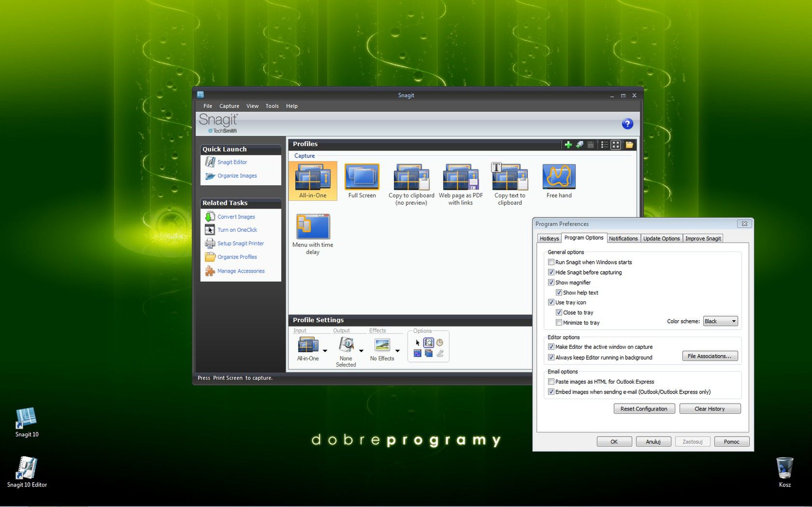Toggle Make Editor the active window on capture
Image resolution: width=812 pixels, height=507 pixels.
(x=551, y=347)
